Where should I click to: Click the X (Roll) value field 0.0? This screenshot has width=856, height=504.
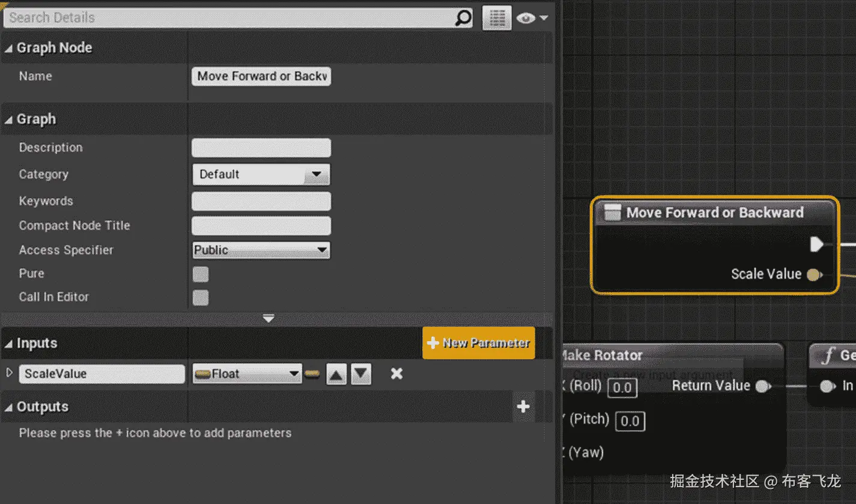[622, 387]
